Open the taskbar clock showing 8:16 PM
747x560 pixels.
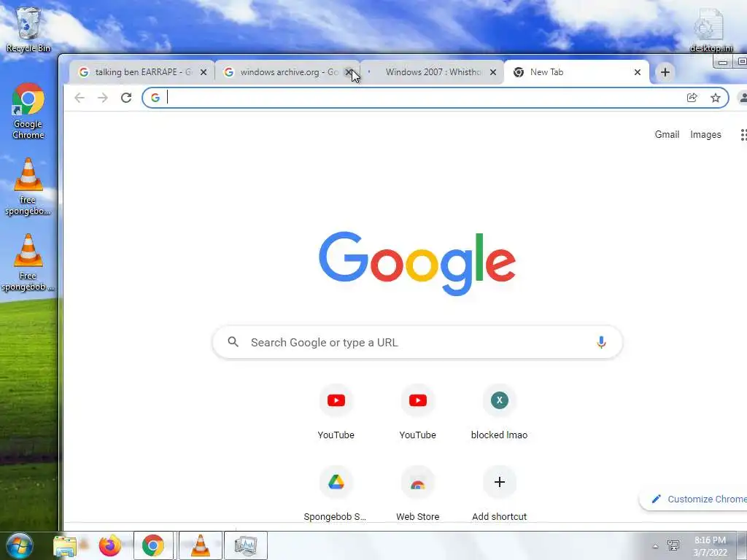pos(711,546)
